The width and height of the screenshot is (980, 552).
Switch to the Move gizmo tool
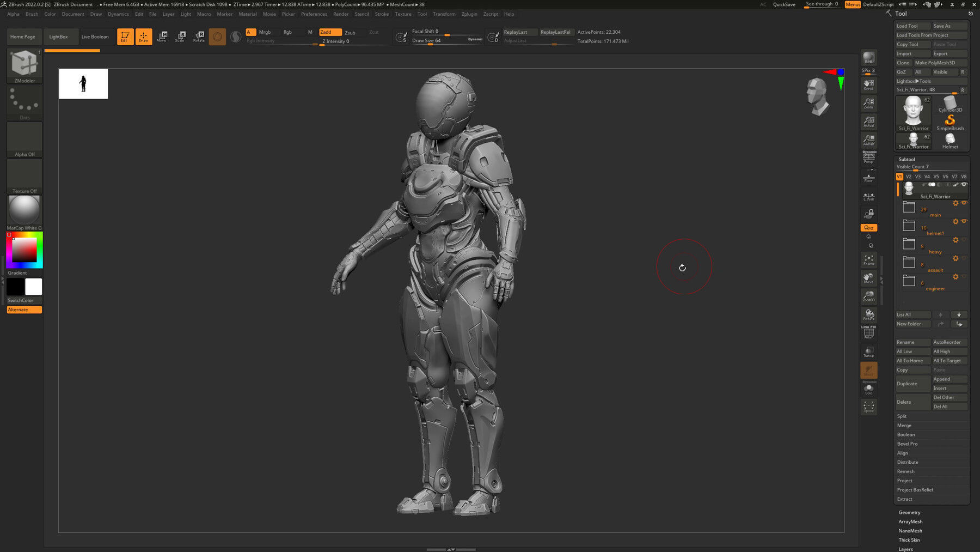pos(162,37)
